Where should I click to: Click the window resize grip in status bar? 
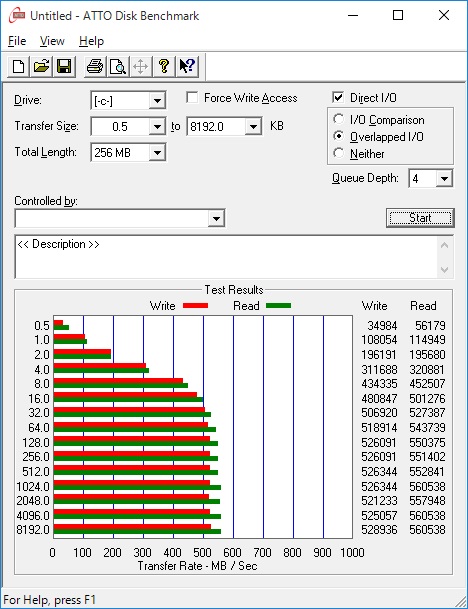pyautogui.click(x=460, y=601)
